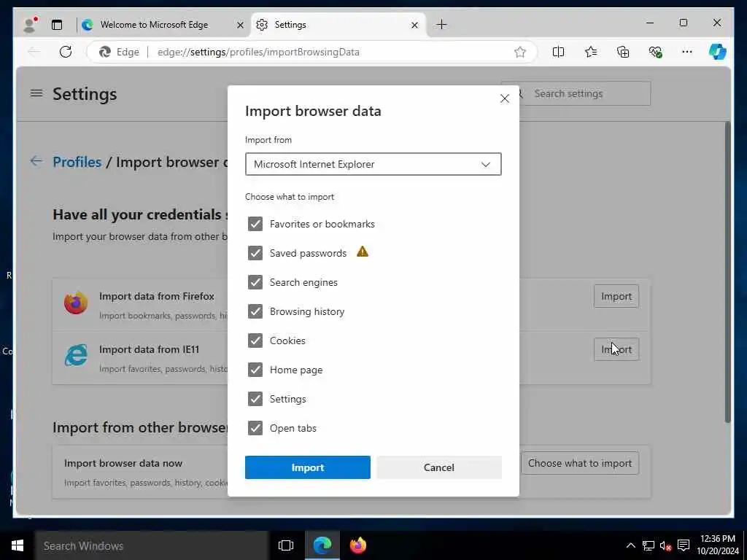Image resolution: width=747 pixels, height=560 pixels.
Task: Select the Settings browser tab
Action: (338, 25)
